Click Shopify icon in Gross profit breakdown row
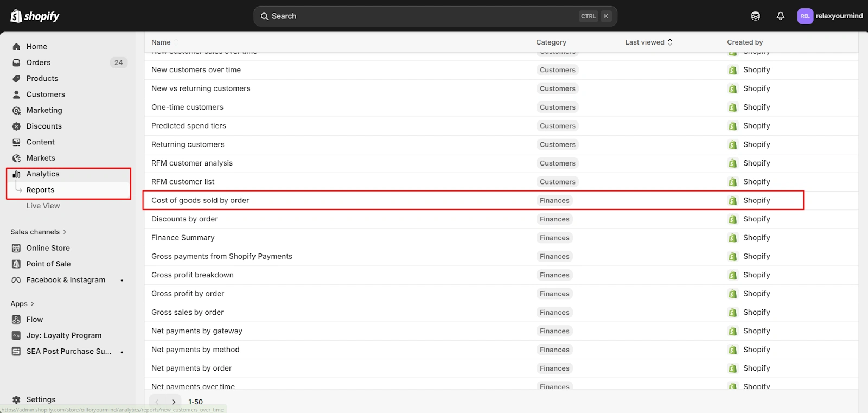868x413 pixels. [733, 275]
